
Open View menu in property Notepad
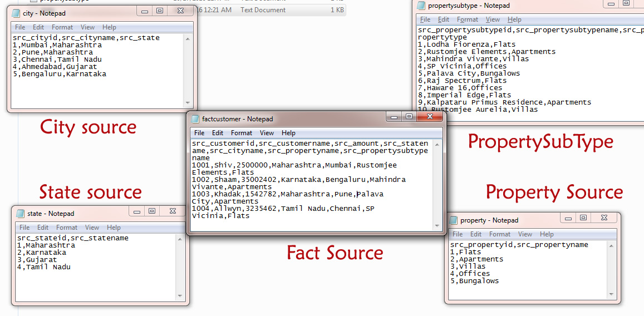525,234
